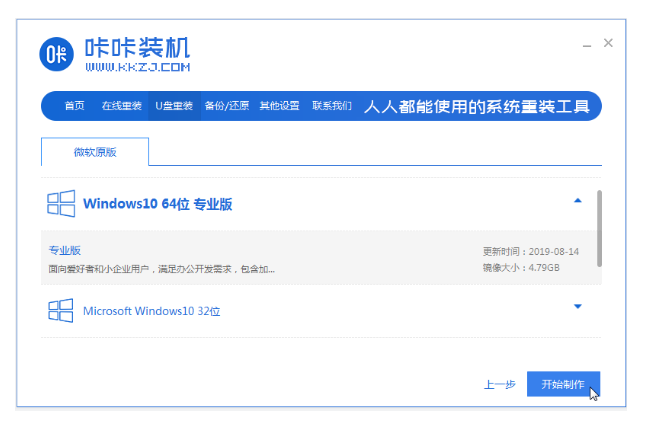The image size is (645, 423).
Task: Click the system list vertical scrollbar
Action: [x=599, y=228]
